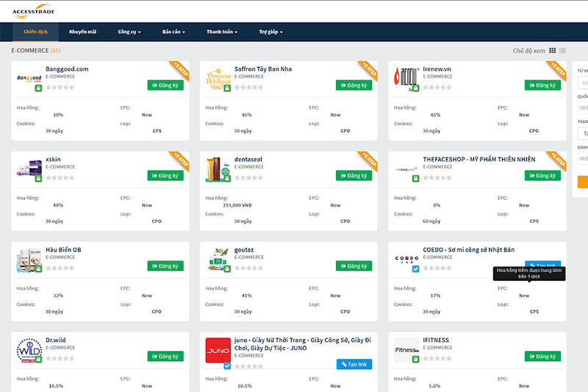Rate Saffron Tây Ban Nha with stars

248,88
